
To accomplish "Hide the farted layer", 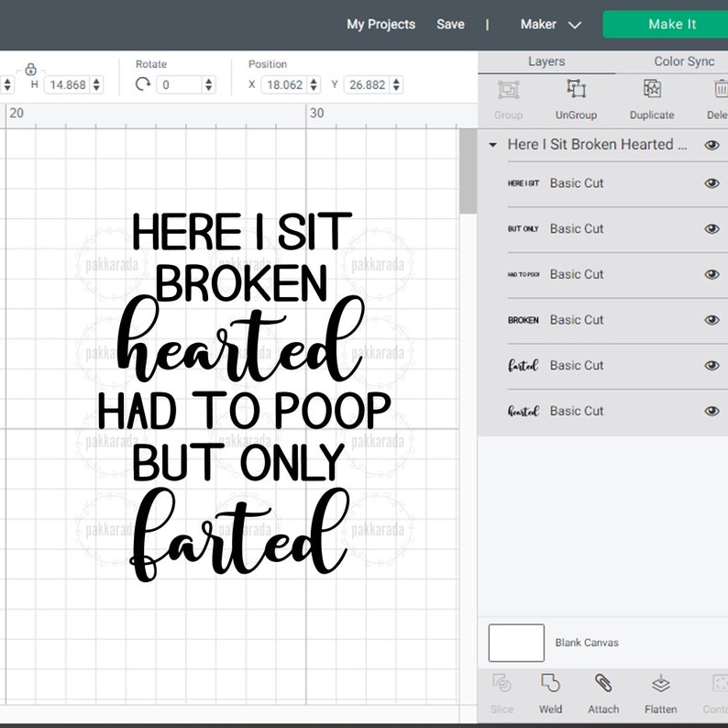I will pos(711,366).
